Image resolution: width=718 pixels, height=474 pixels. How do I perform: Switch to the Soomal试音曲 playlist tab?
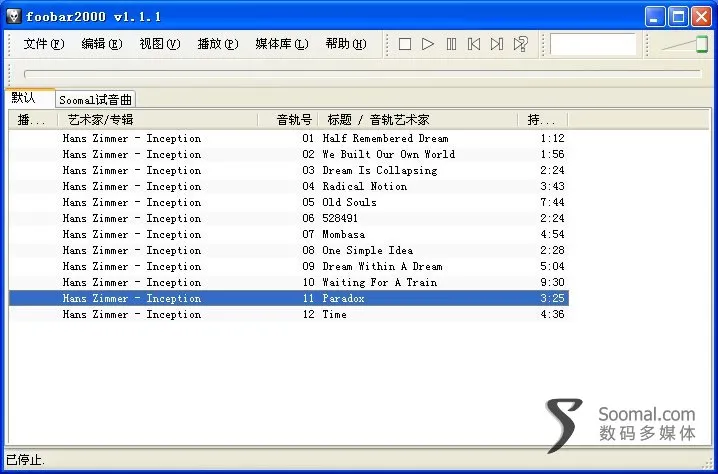pos(95,99)
